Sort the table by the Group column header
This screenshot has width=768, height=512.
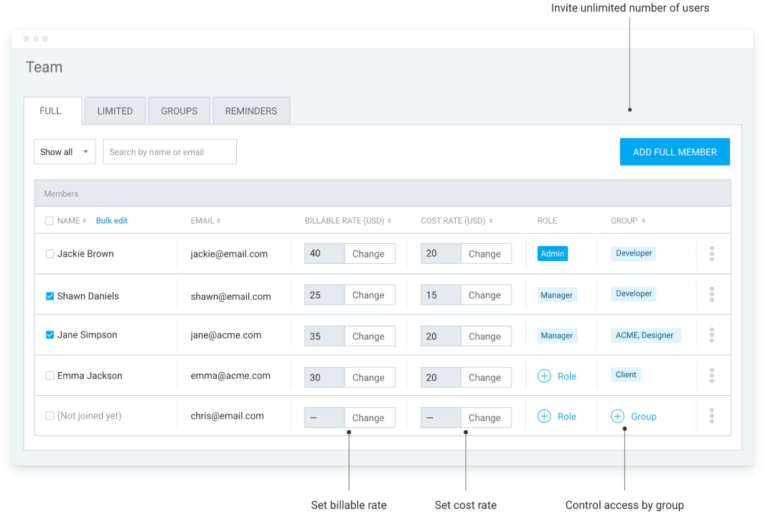[x=627, y=221]
